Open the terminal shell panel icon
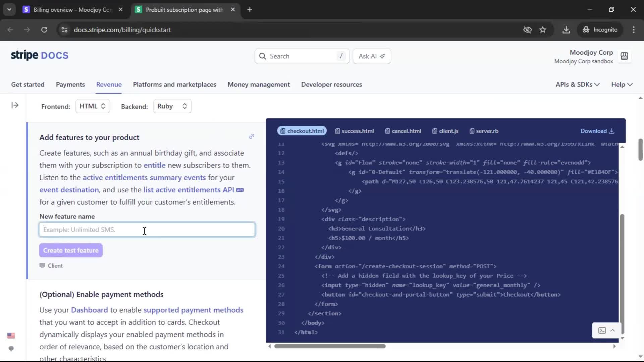The image size is (644, 362). pyautogui.click(x=602, y=330)
